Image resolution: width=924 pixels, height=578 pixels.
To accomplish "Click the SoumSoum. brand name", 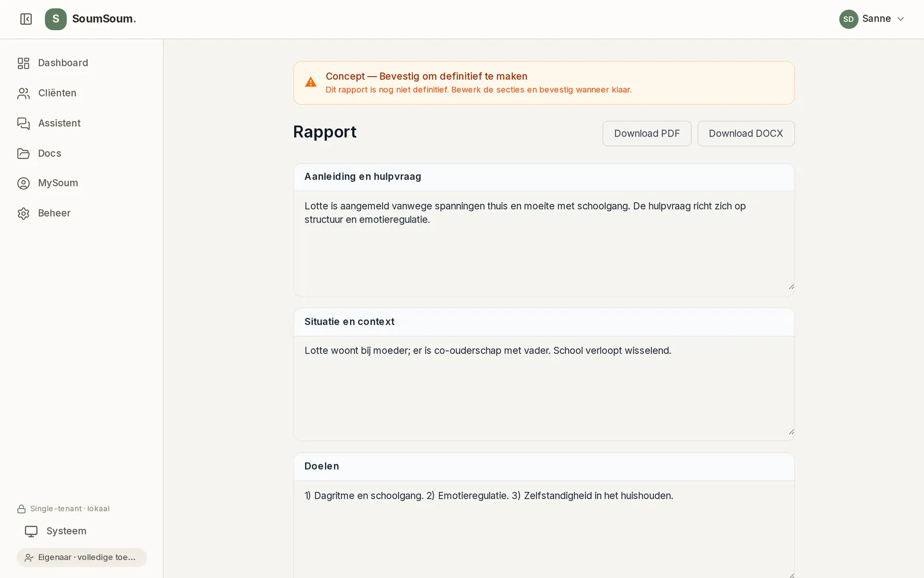I will tap(104, 19).
